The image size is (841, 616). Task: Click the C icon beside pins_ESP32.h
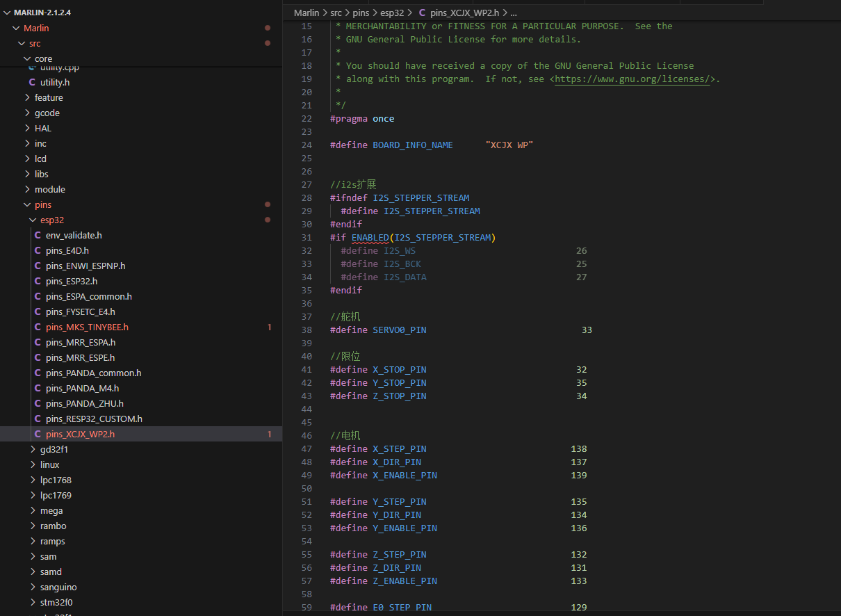click(x=38, y=281)
